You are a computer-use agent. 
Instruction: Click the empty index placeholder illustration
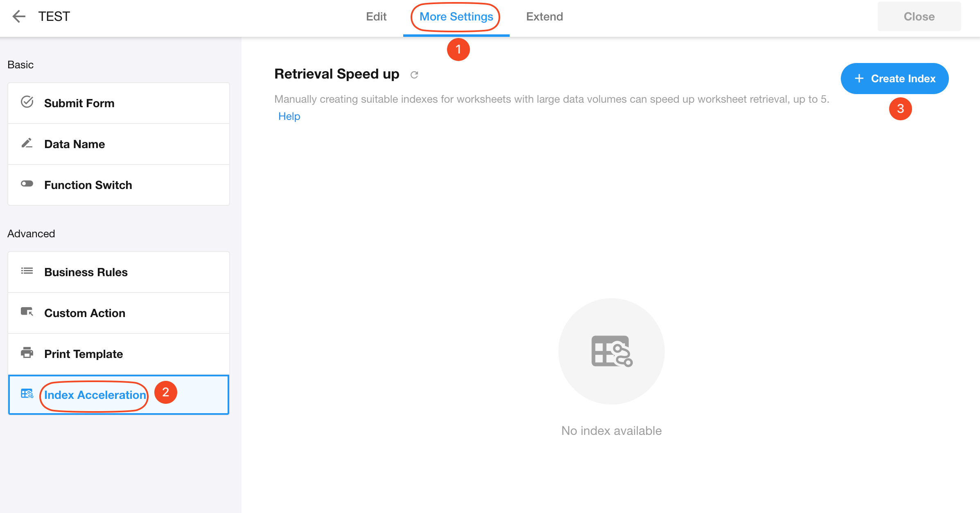[612, 351]
